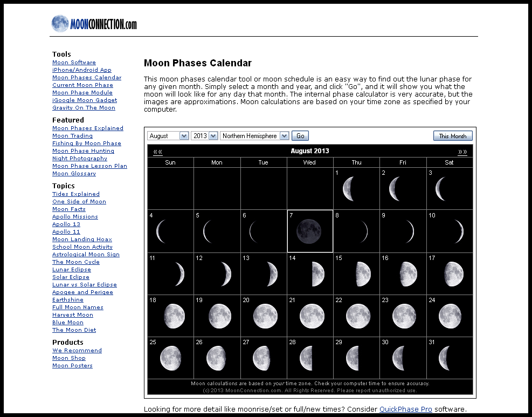Click the This Month button
The image size is (532, 417).
click(453, 136)
